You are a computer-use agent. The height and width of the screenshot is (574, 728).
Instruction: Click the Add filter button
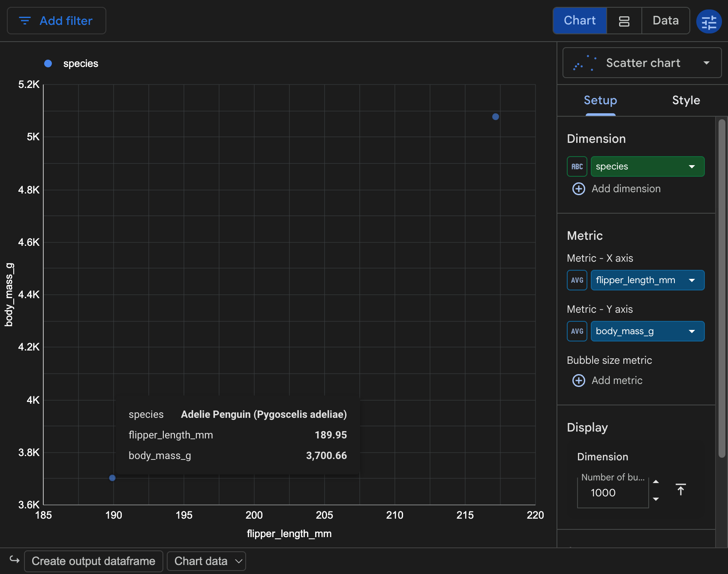(57, 21)
